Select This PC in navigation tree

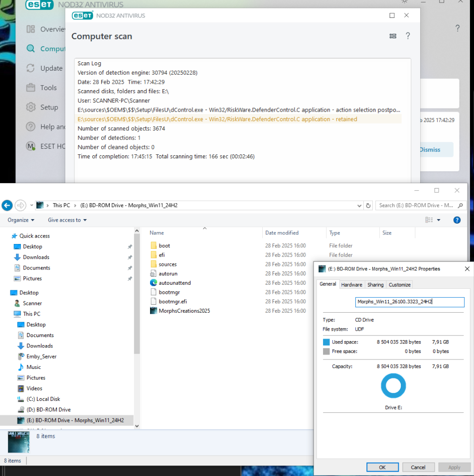click(31, 314)
